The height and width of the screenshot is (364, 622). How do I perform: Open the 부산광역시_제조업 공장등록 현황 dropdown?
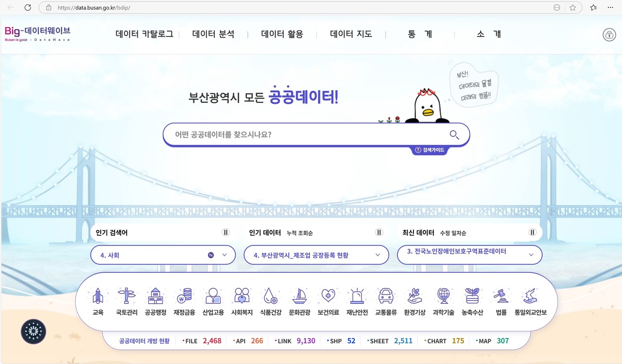pos(378,254)
